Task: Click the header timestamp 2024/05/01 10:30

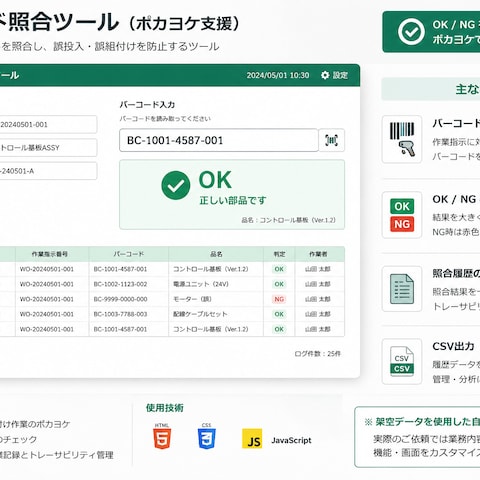Action: (x=278, y=75)
